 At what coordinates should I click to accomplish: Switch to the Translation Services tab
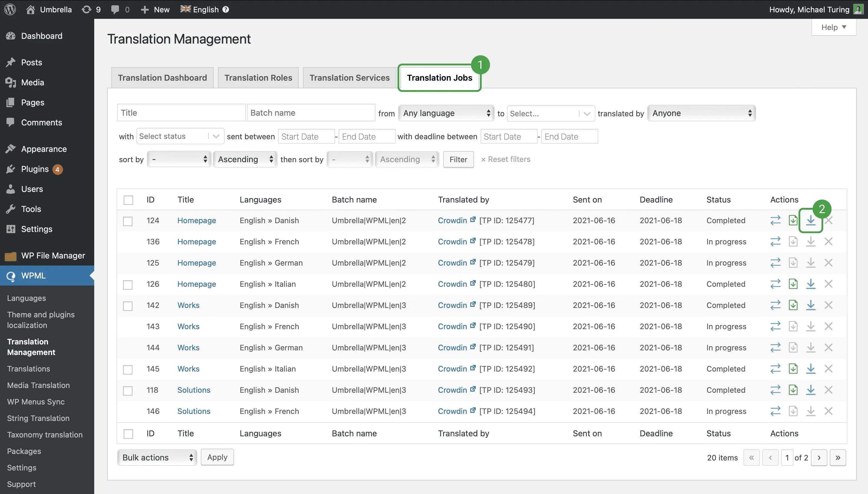tap(349, 77)
